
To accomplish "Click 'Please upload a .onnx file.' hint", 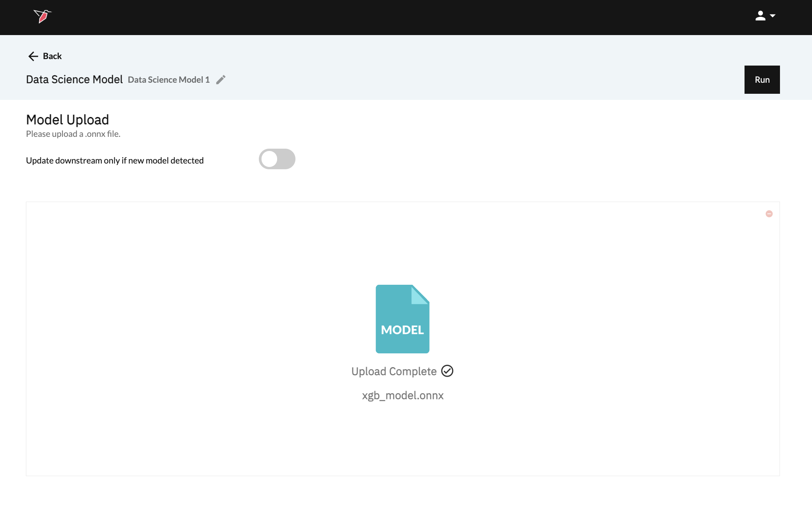I will pyautogui.click(x=73, y=134).
